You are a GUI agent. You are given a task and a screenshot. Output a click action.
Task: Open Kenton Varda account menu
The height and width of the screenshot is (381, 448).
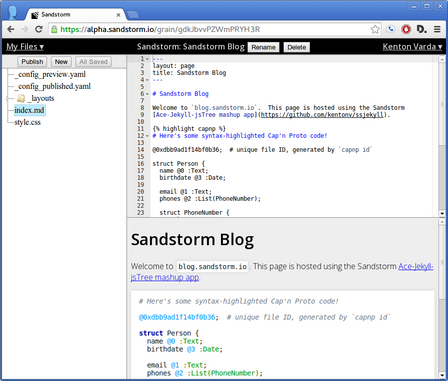[x=412, y=47]
